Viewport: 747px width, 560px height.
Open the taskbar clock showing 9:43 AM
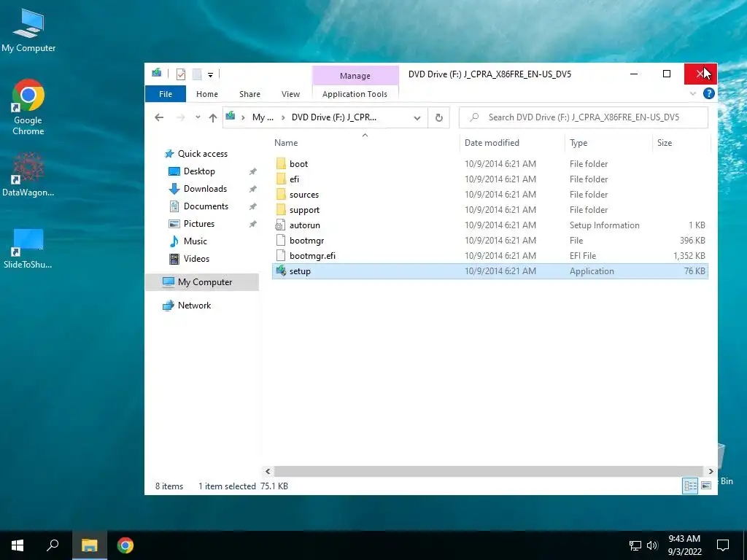coord(684,545)
